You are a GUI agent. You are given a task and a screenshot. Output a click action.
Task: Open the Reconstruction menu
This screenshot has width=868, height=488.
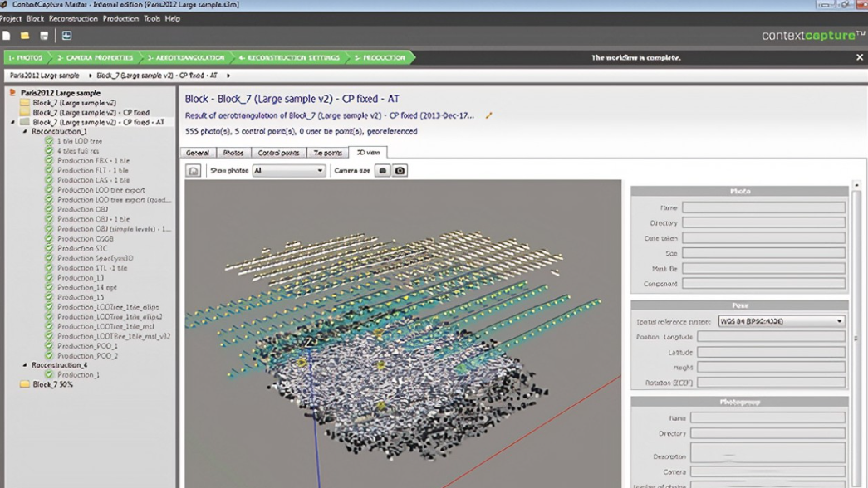click(x=73, y=18)
